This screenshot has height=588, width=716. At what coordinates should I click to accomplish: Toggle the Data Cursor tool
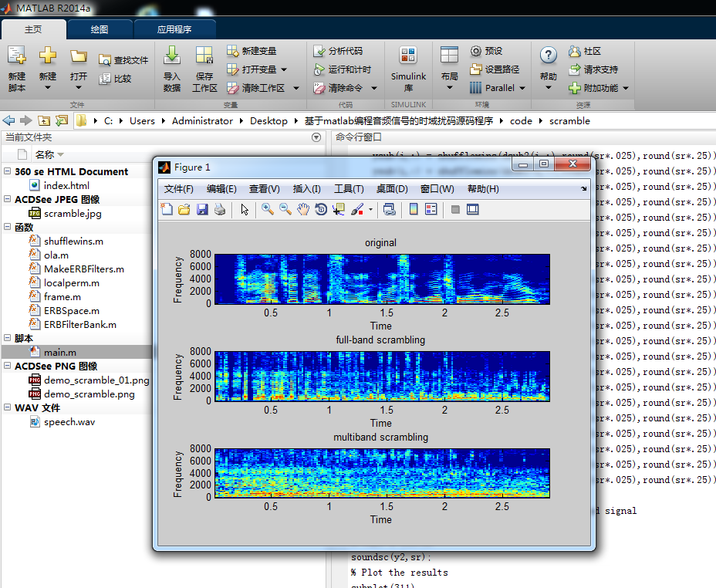(339, 210)
